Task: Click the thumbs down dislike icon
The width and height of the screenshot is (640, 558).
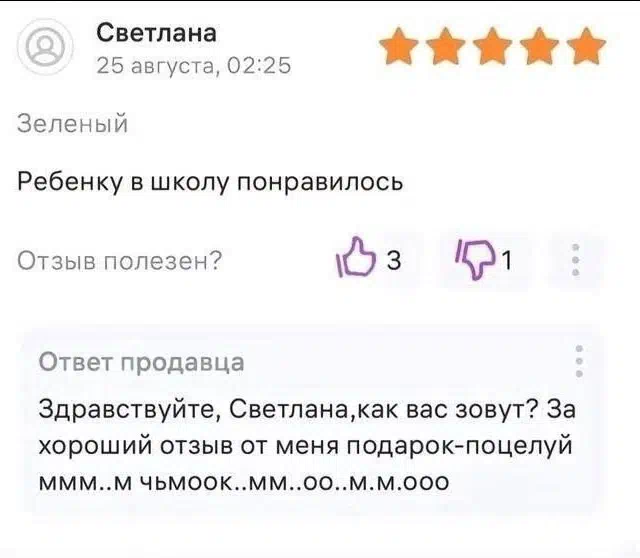Action: (475, 259)
